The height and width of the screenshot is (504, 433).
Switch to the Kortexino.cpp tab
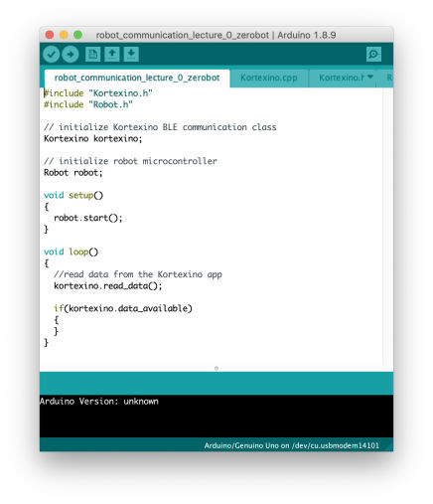269,78
